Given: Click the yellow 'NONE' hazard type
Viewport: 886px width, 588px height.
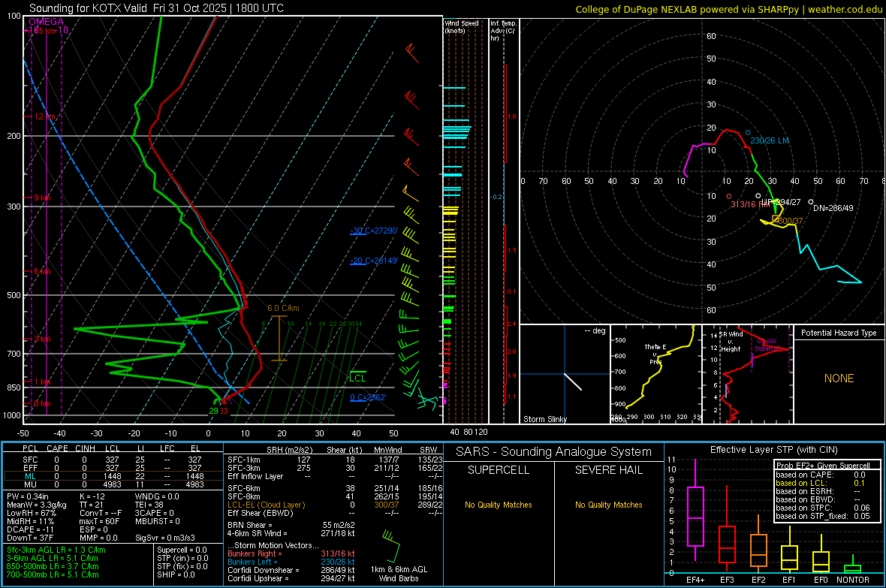Looking at the screenshot, I should point(839,378).
